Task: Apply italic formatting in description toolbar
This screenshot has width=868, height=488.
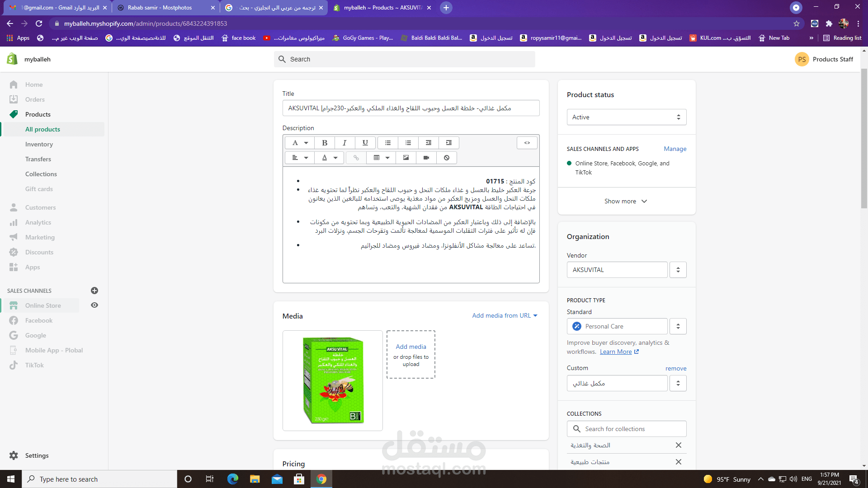Action: tap(344, 143)
